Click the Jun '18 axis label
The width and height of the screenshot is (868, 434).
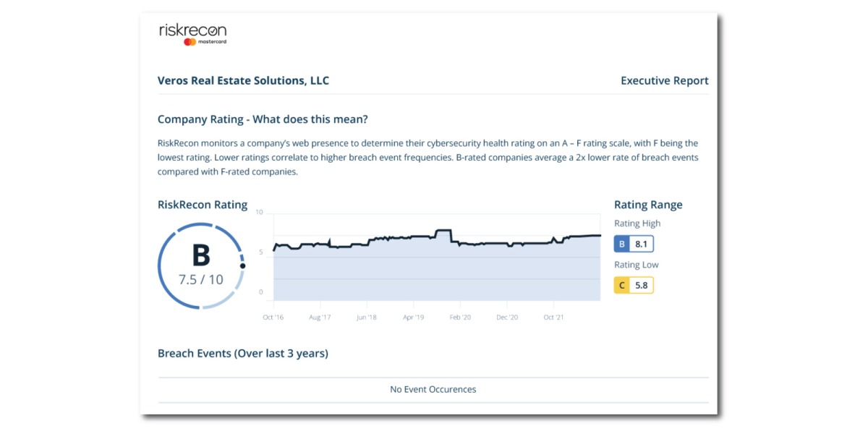tap(367, 318)
